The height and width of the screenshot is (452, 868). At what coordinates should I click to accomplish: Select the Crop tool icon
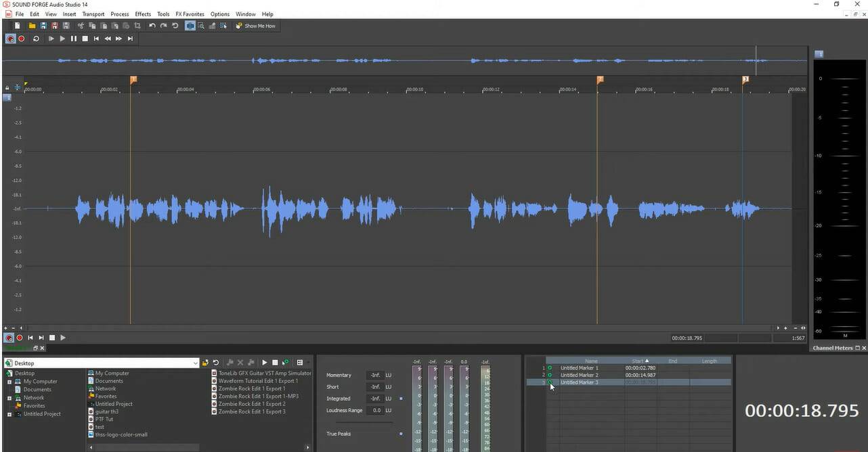[x=137, y=26]
